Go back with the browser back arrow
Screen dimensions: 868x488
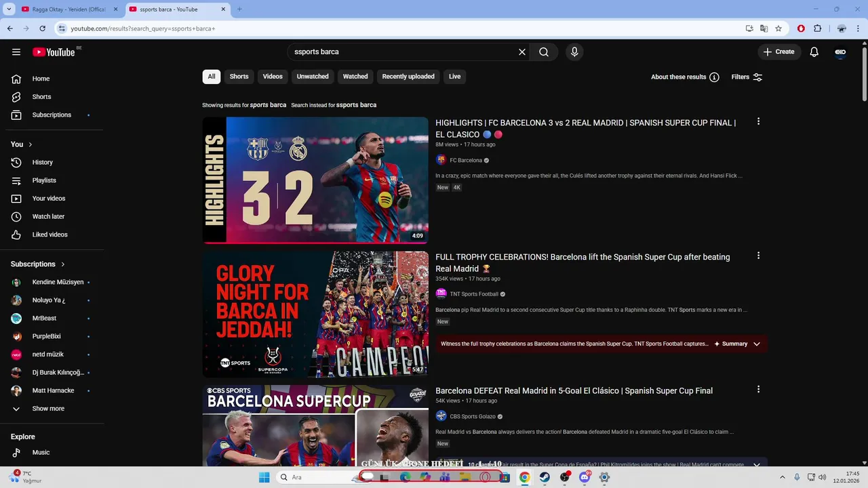9,28
